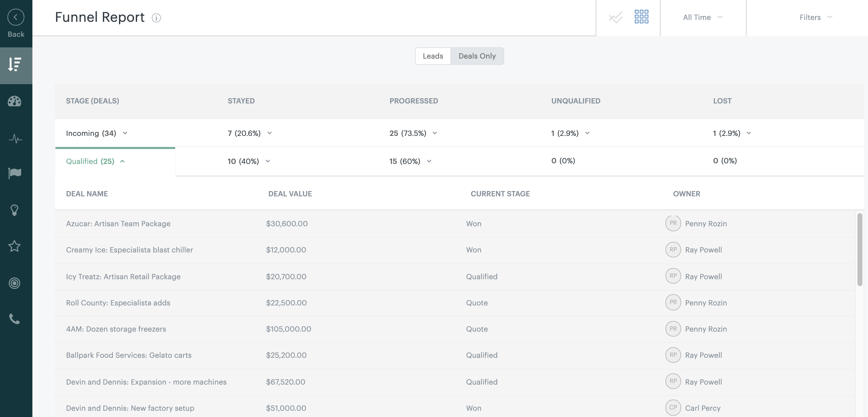Click the grid layout toggle icon
The height and width of the screenshot is (417, 868).
pos(641,17)
